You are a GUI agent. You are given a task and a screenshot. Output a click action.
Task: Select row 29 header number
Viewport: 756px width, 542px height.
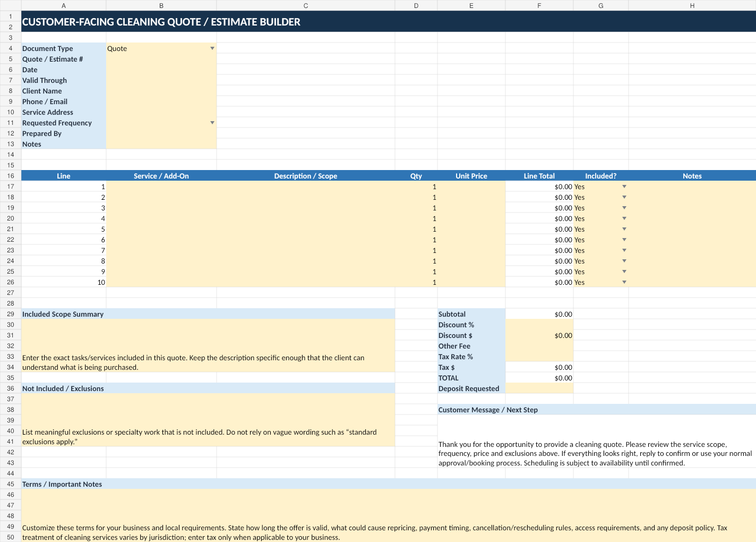pos(11,314)
